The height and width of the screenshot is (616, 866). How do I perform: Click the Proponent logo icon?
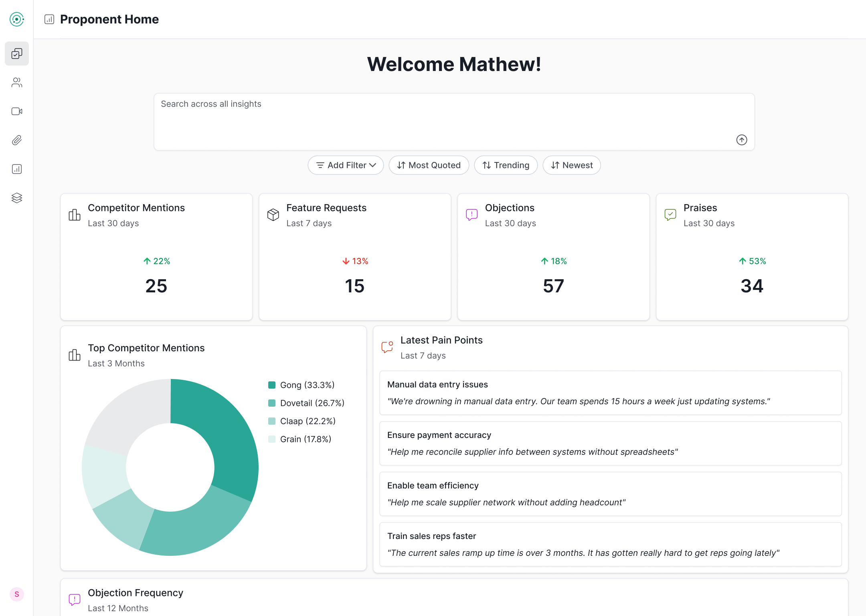coord(17,19)
